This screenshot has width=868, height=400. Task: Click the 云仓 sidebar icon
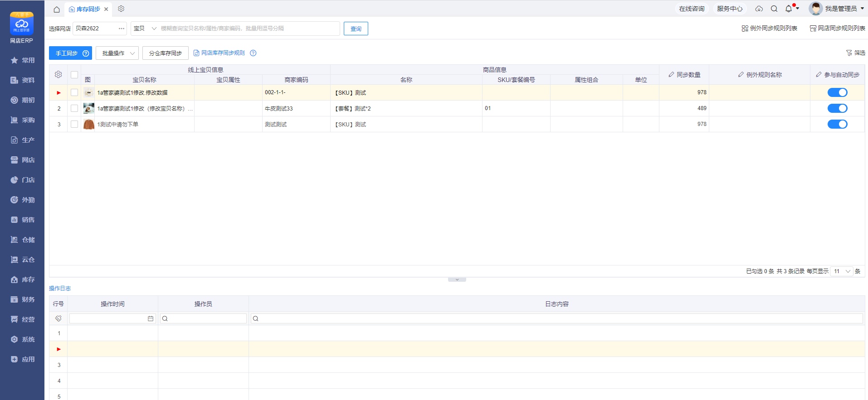tap(14, 260)
